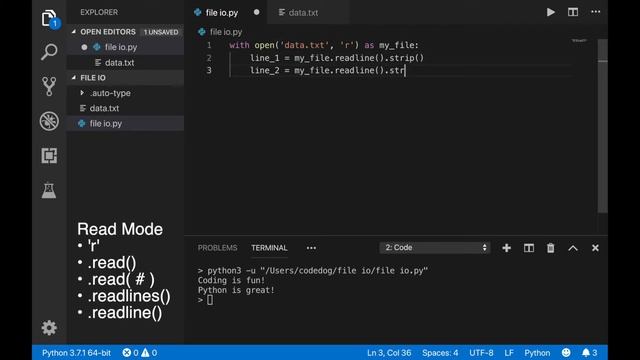Click line 2 line_1 assignment code
640x360 pixels.
click(337, 58)
